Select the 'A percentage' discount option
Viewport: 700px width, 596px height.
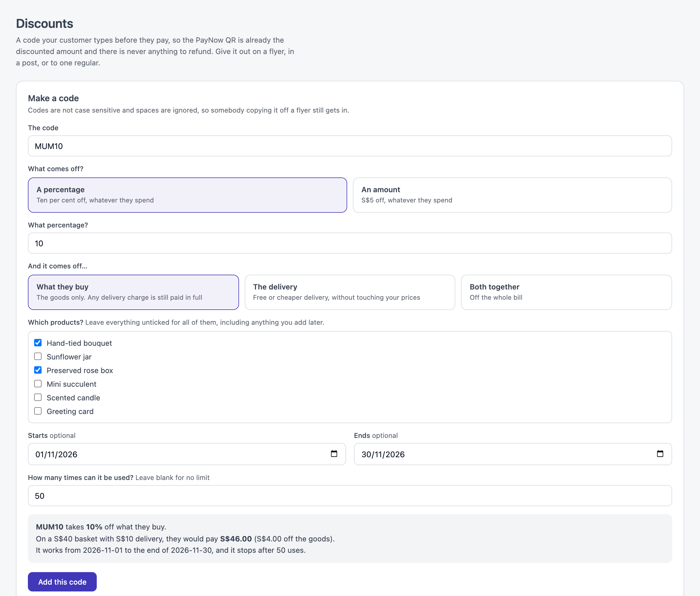(188, 195)
